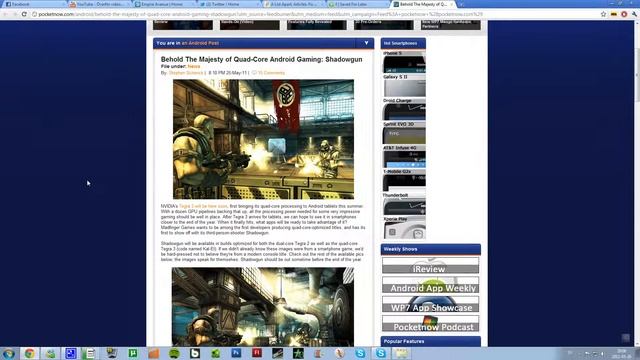640x360 pixels.
Task: Click the green star taskbar icon
Action: 298,353
